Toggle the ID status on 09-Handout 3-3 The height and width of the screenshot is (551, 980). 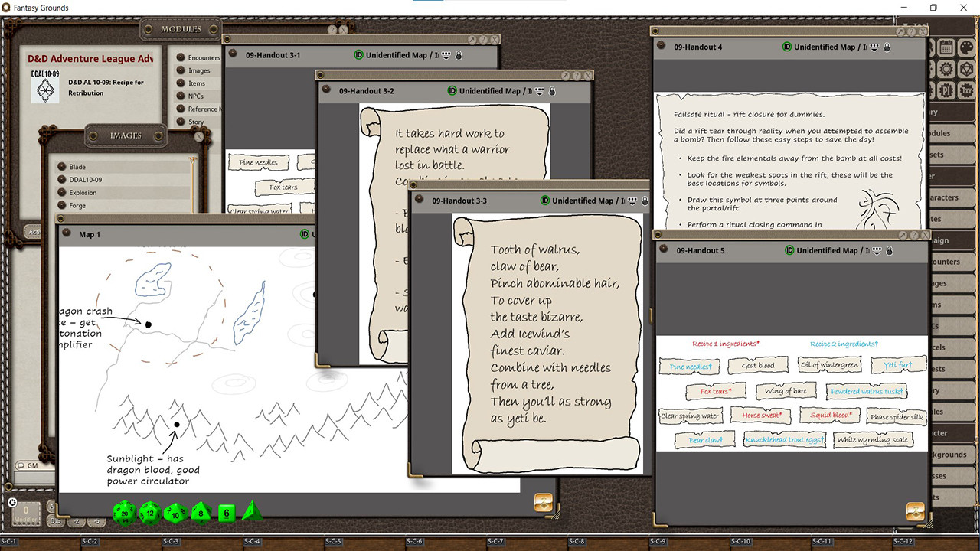545,201
